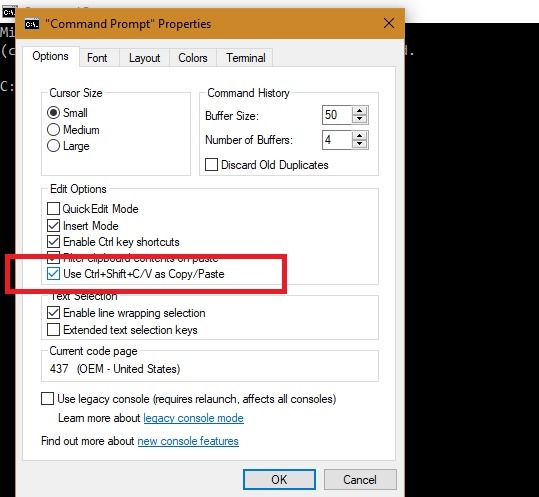539x497 pixels.
Task: Select the Options tab
Action: tap(51, 56)
